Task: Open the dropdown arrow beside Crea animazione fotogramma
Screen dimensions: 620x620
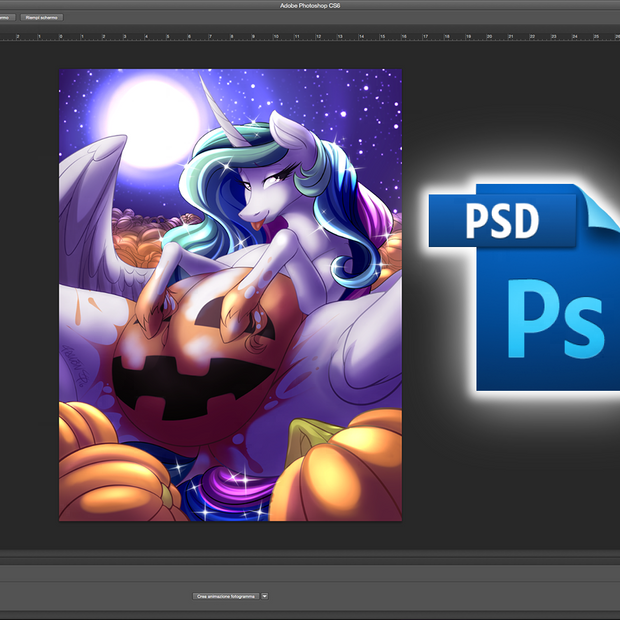Action: 265,596
